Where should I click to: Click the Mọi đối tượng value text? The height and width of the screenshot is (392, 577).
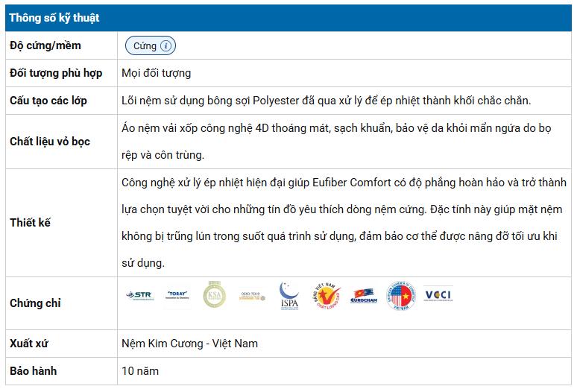(156, 73)
